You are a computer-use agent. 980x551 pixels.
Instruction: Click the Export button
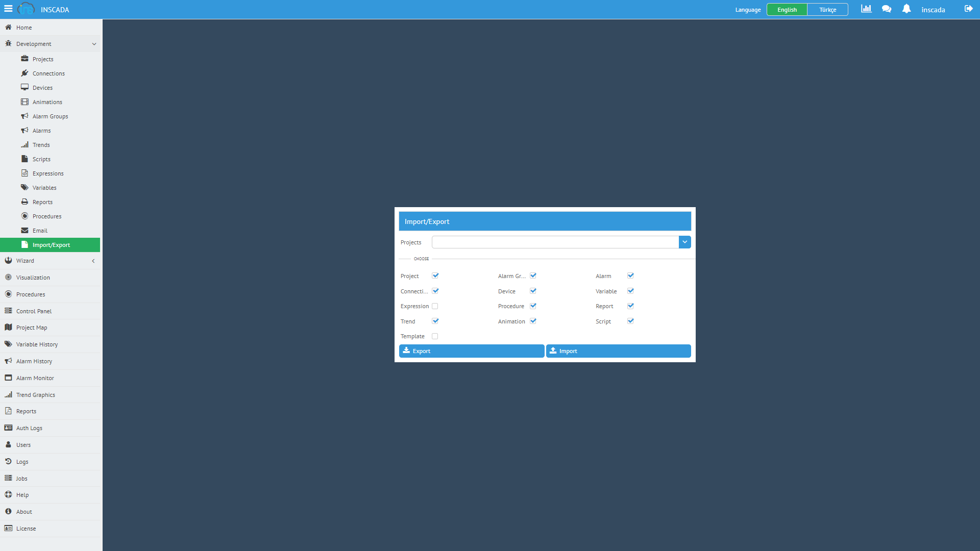click(x=472, y=351)
